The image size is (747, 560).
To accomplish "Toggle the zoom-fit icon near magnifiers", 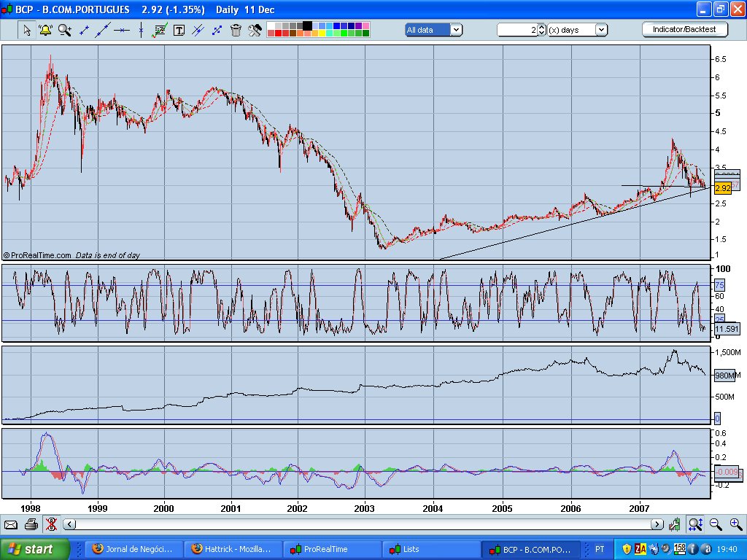I will [695, 524].
